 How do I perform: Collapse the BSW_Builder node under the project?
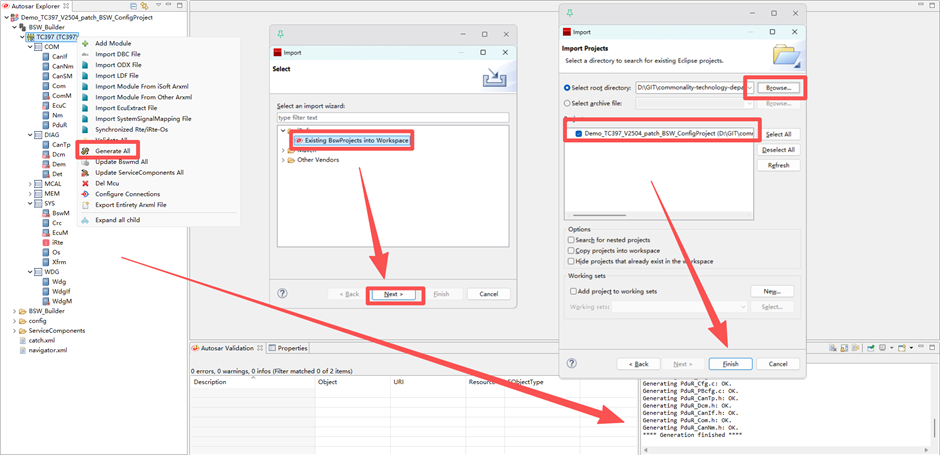(14, 27)
